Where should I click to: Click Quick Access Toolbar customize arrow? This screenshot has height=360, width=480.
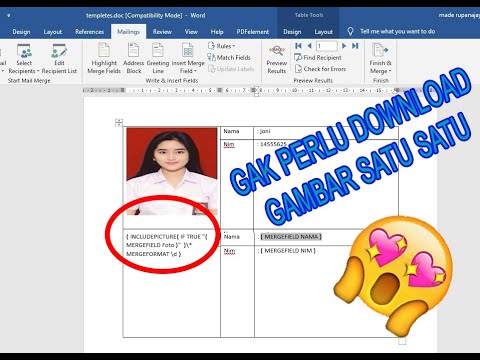(9, 15)
